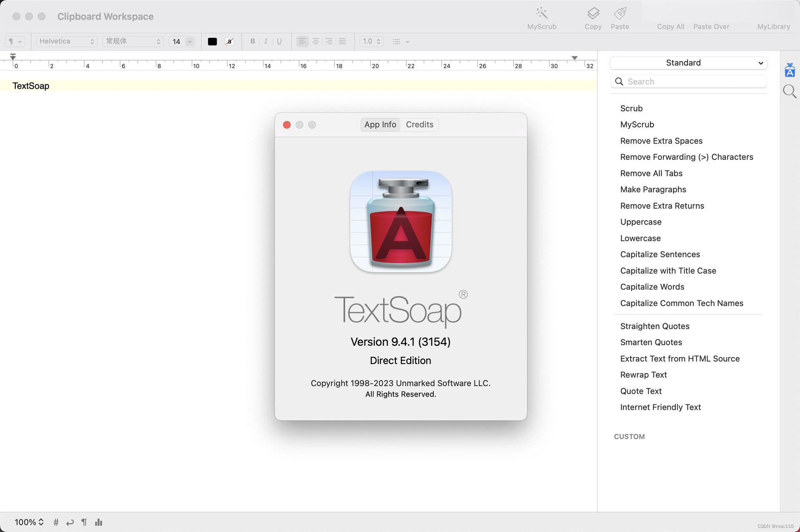800x532 pixels.
Task: Click the TextSoap app icon in About
Action: (401, 222)
